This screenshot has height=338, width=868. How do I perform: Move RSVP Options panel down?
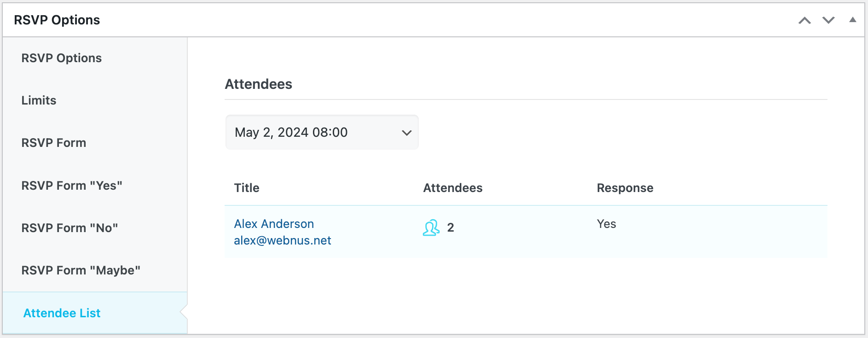pyautogui.click(x=828, y=20)
